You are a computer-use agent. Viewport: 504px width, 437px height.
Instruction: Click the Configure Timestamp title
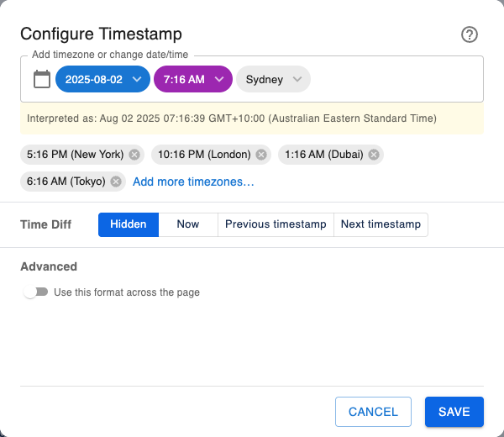tap(102, 34)
